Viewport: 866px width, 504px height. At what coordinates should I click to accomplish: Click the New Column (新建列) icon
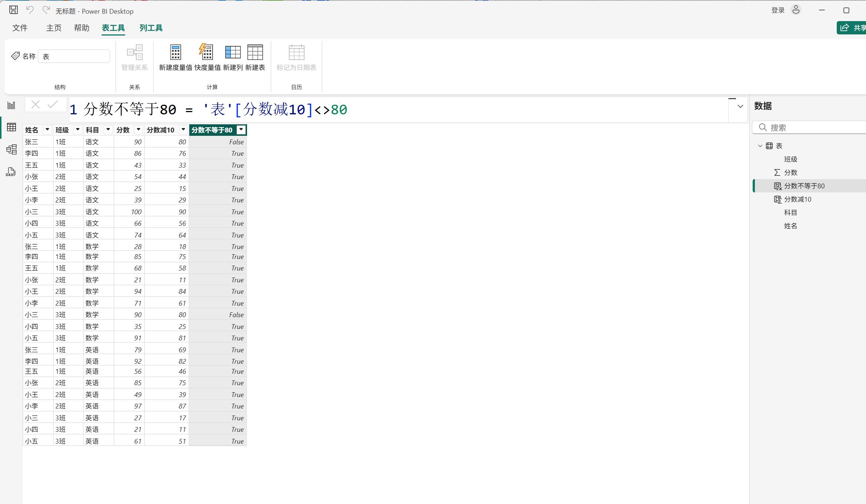(x=233, y=53)
